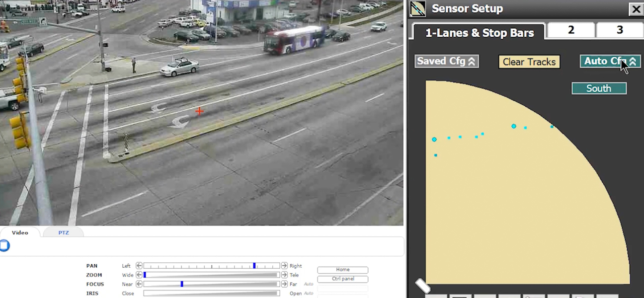644x298 pixels.
Task: Click the FOCUS label
Action: pyautogui.click(x=95, y=284)
